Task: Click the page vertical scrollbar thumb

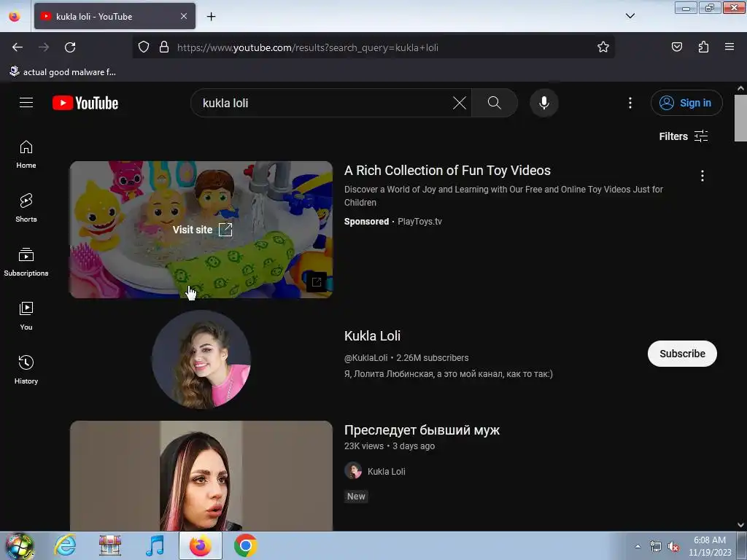Action: coord(740,117)
